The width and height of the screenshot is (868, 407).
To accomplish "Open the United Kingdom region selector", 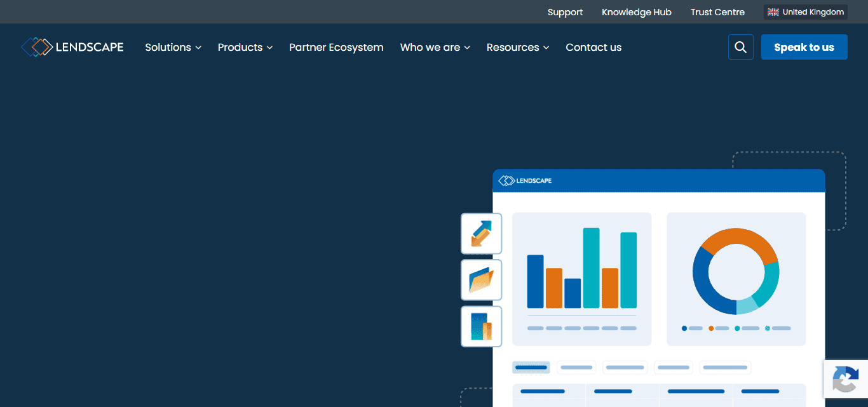I will 806,12.
